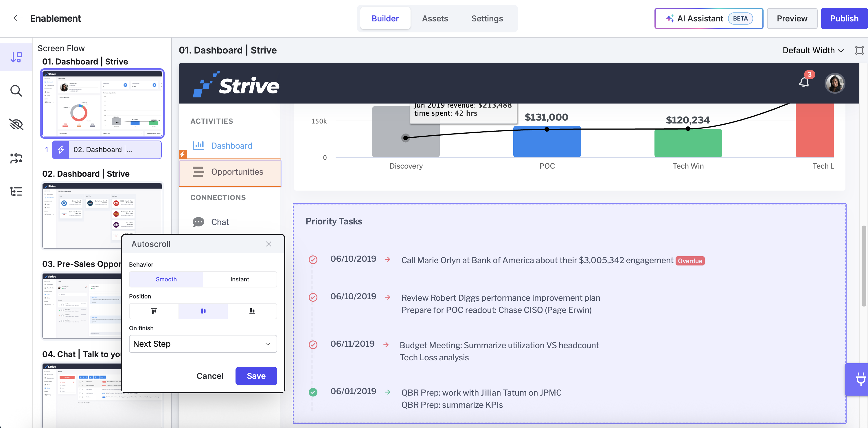Select the 01. Dashboard | Strive thumbnail
The width and height of the screenshot is (868, 428).
click(102, 103)
